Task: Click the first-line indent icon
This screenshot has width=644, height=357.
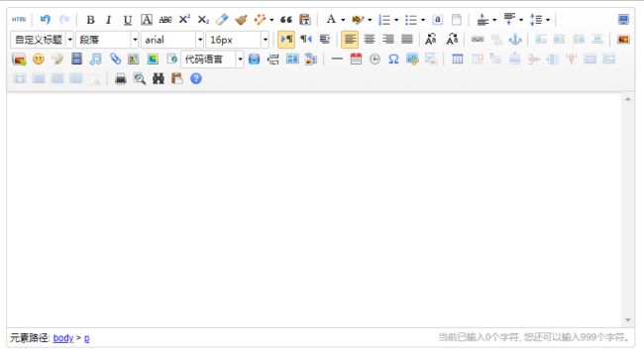Action: (x=324, y=40)
